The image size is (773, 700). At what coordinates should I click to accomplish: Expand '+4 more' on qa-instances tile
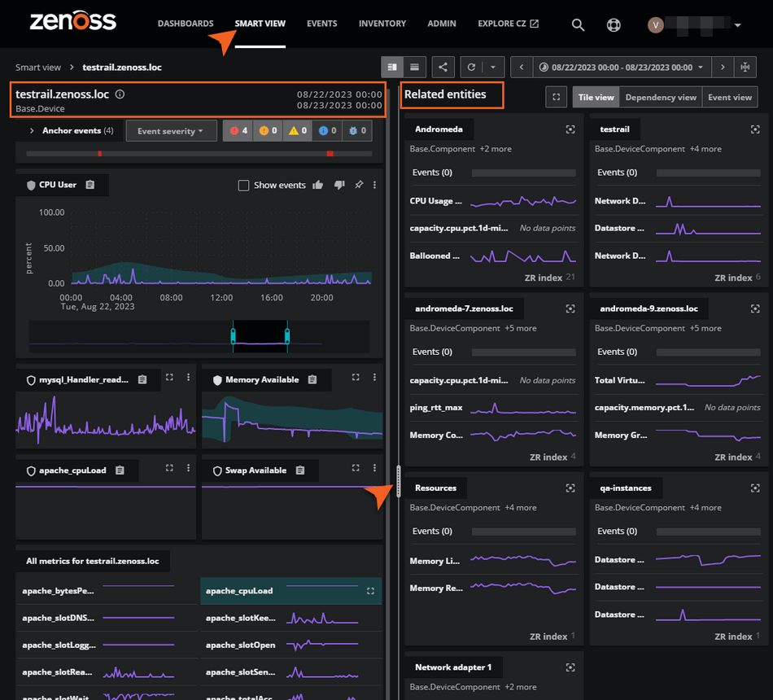pyautogui.click(x=705, y=508)
